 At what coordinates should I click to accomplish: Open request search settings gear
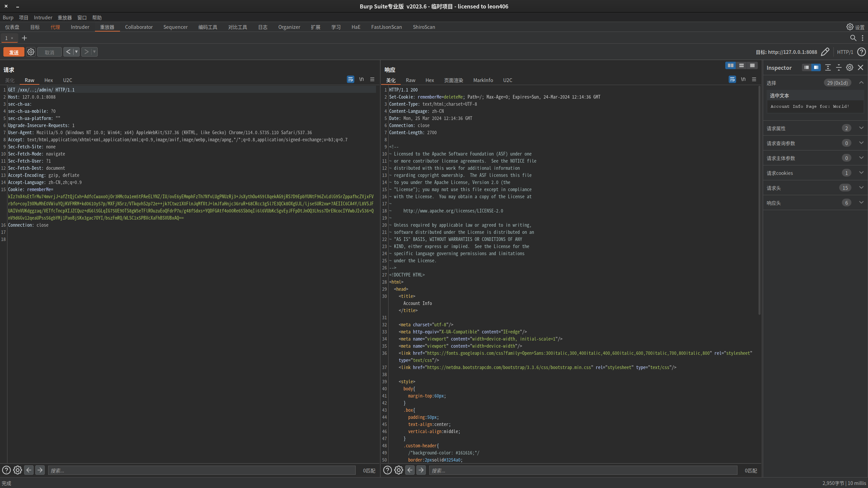coord(18,470)
